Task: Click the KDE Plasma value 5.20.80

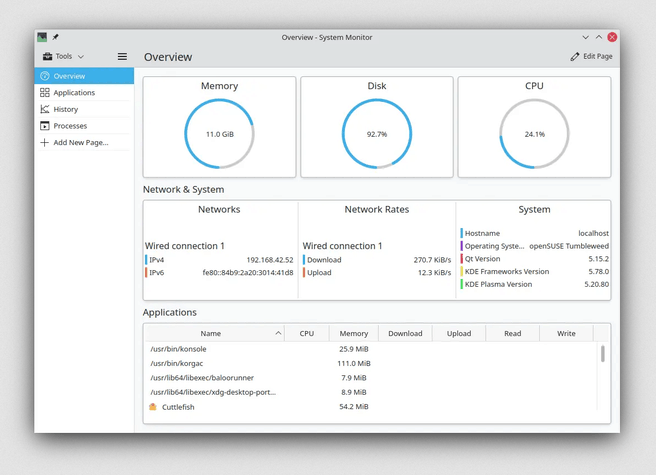Action: (596, 284)
